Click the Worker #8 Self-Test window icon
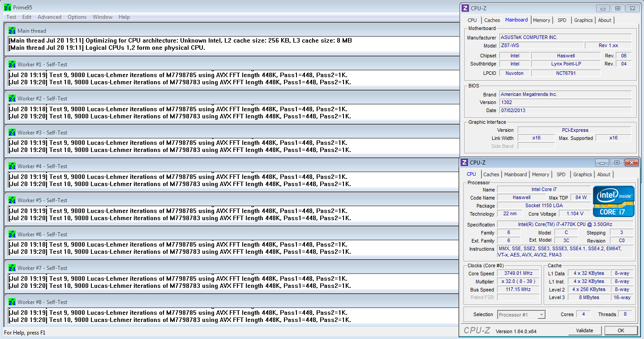Screen dimensions: 644x339 12,302
